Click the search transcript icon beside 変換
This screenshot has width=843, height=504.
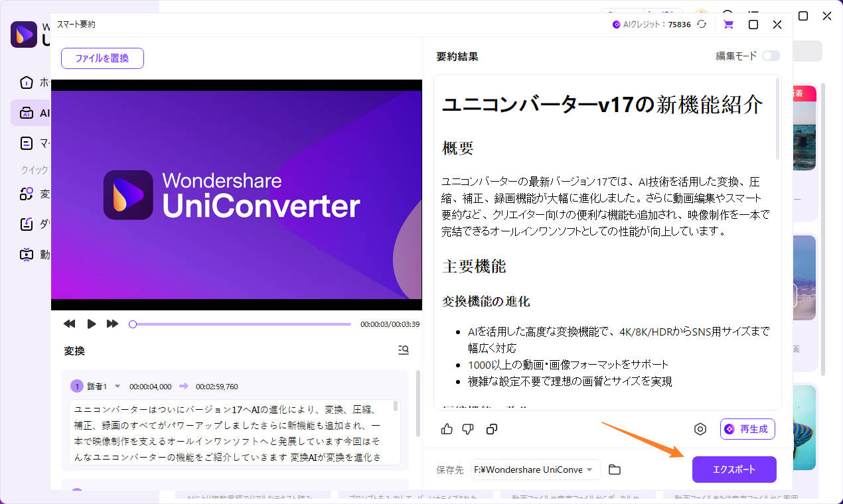404,350
